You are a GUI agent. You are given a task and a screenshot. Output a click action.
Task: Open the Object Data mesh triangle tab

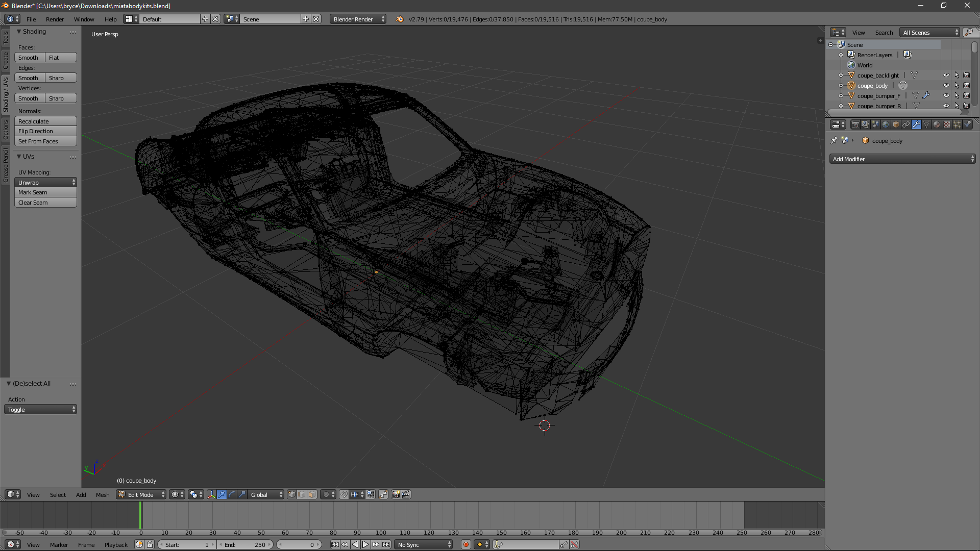(x=926, y=124)
